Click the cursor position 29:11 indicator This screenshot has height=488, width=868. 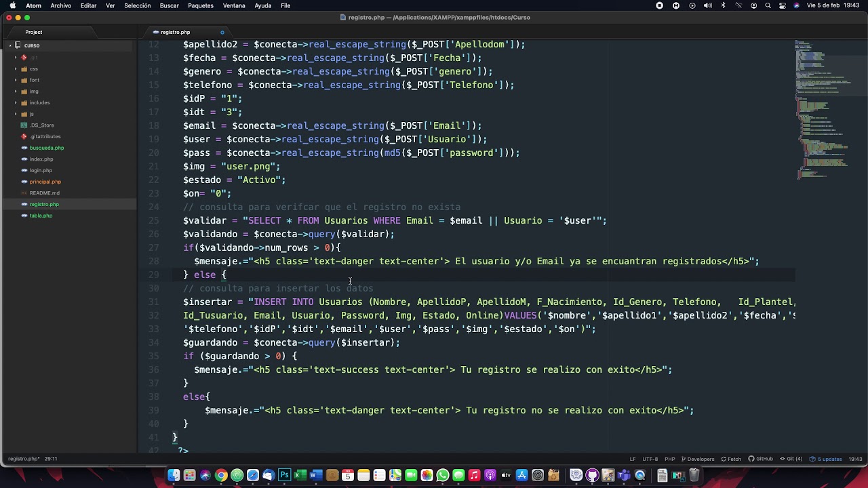[x=50, y=459]
